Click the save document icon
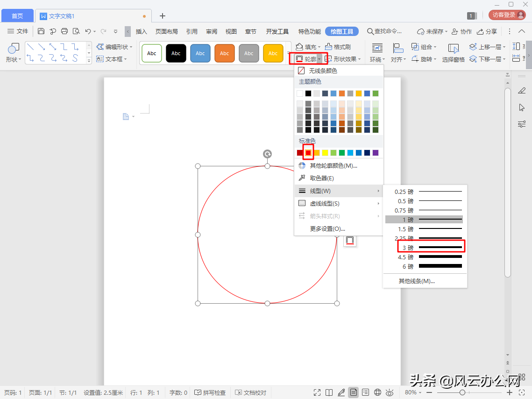This screenshot has width=532, height=399. 41,31
